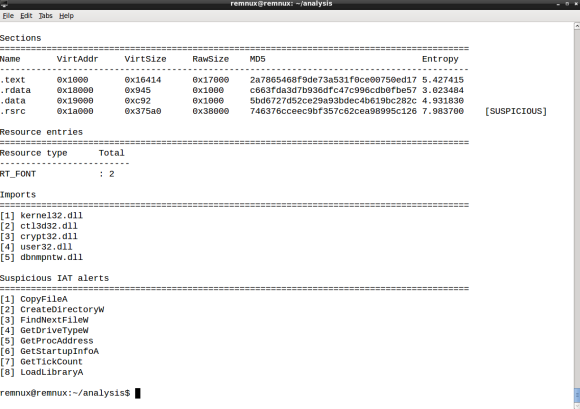Viewport: 580px width, 409px height.
Task: Click the scrollbar up arrow
Action: point(577,26)
